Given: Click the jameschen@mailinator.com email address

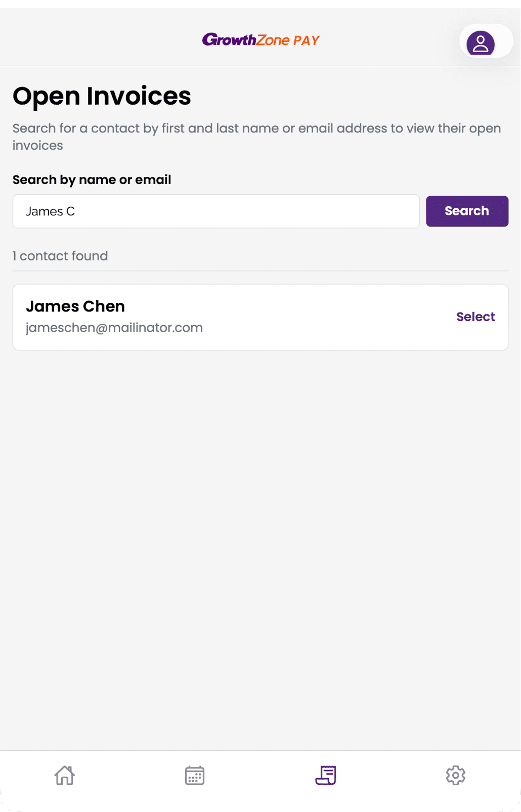Looking at the screenshot, I should click(114, 328).
